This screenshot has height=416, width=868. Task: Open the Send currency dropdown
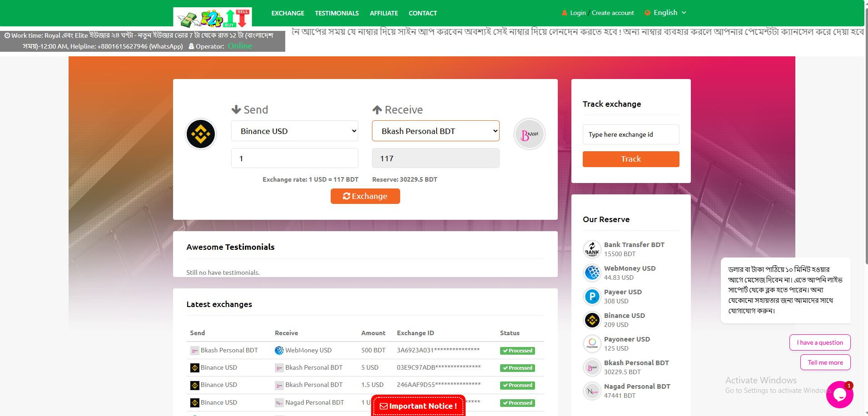(294, 131)
